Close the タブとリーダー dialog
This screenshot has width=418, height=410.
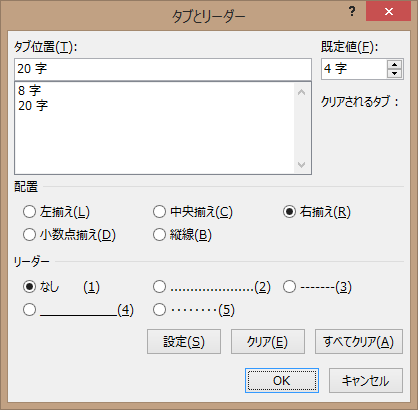click(x=388, y=12)
